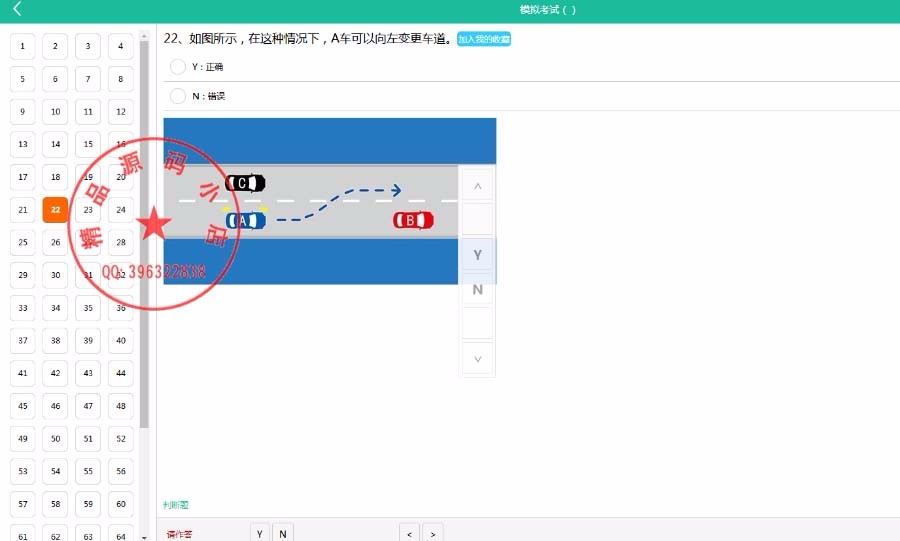Jump to question 7
The height and width of the screenshot is (541, 900).
click(88, 79)
